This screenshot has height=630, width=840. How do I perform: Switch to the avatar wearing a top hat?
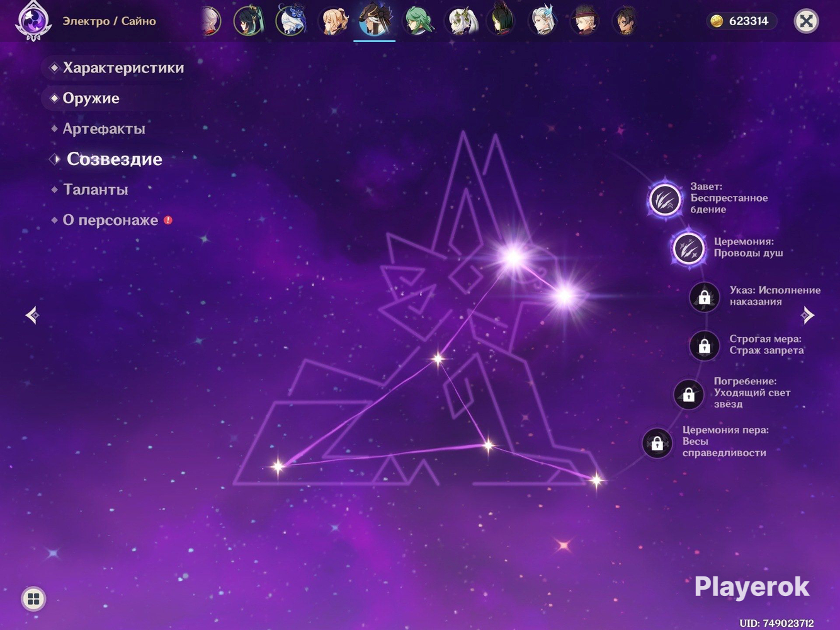(585, 21)
